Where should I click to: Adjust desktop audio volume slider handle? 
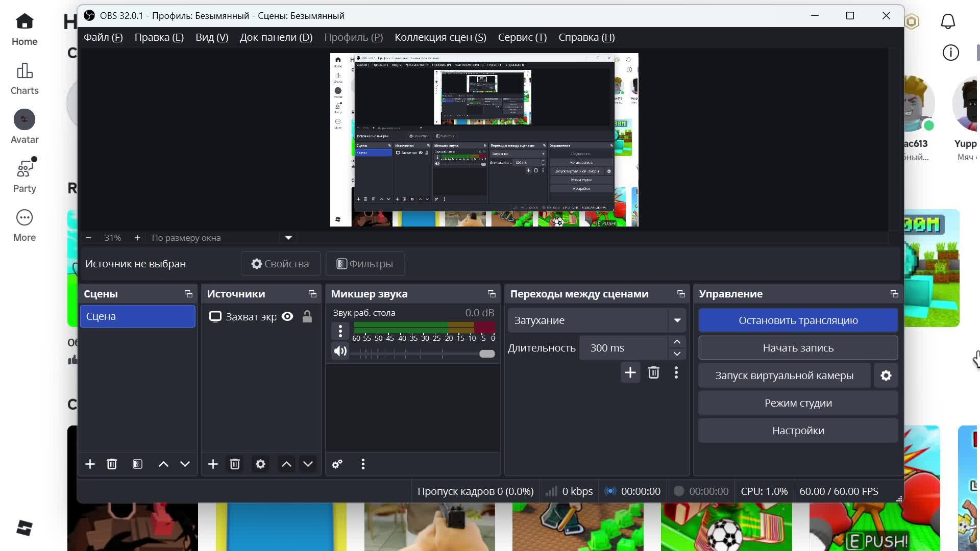(x=487, y=354)
